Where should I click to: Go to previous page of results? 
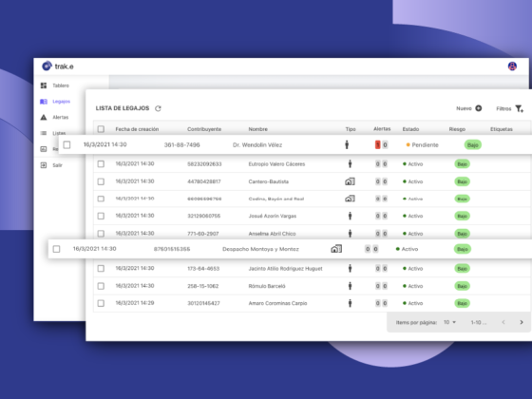(503, 322)
